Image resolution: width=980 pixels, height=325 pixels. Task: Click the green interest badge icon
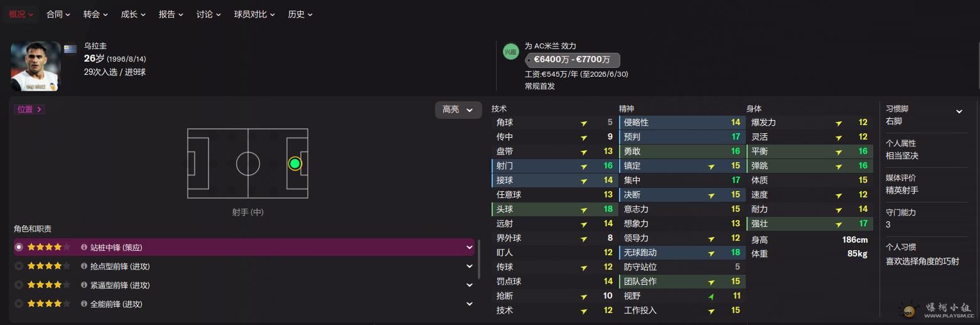pyautogui.click(x=511, y=52)
